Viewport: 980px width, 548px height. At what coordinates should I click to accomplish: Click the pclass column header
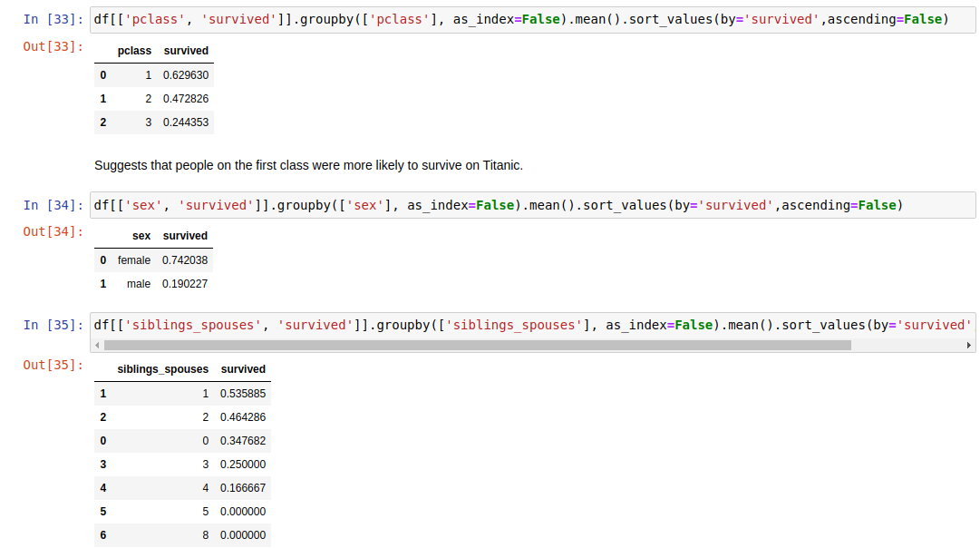[x=134, y=51]
